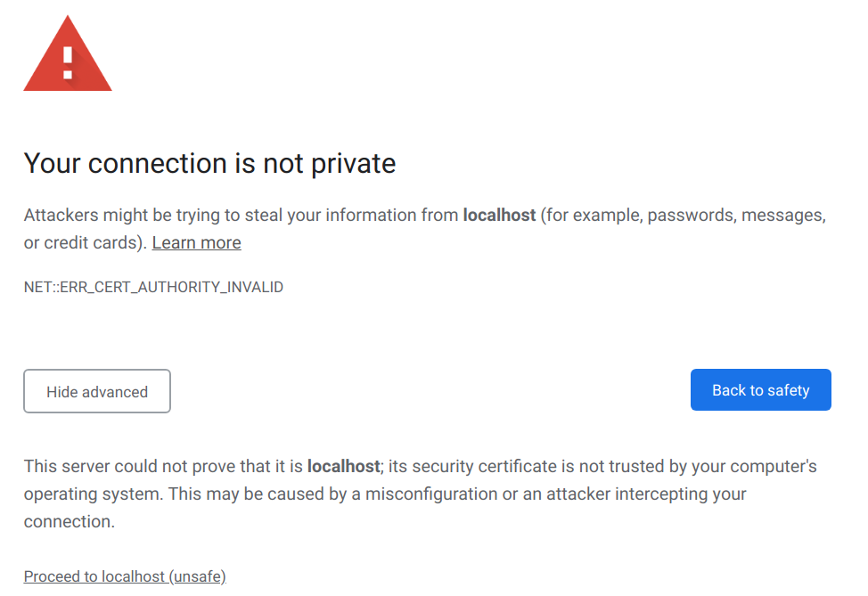The image size is (868, 596).
Task: Click the word "passwords" in the warning text
Action: coord(692,216)
